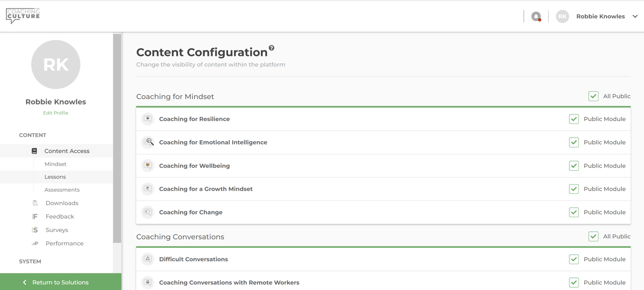Open the Lessons submenu item
This screenshot has height=290, width=644.
[55, 177]
